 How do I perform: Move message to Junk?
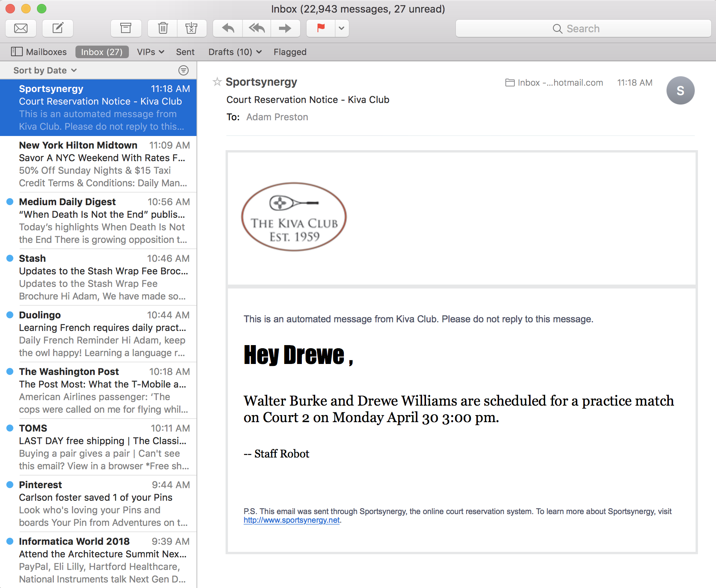click(192, 28)
